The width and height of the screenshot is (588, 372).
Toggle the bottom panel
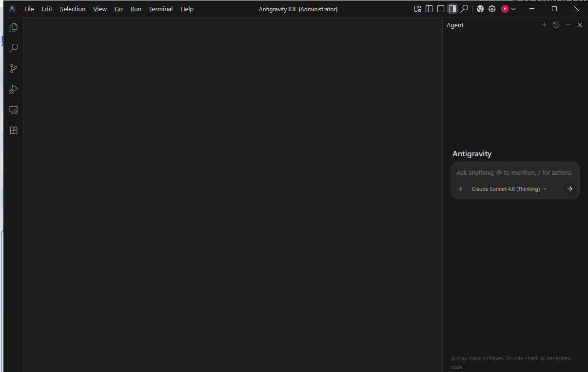coord(441,9)
